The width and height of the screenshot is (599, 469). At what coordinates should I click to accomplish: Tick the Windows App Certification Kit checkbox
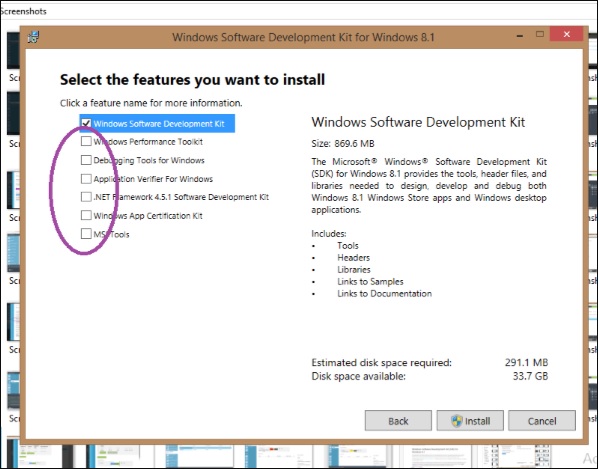point(86,215)
